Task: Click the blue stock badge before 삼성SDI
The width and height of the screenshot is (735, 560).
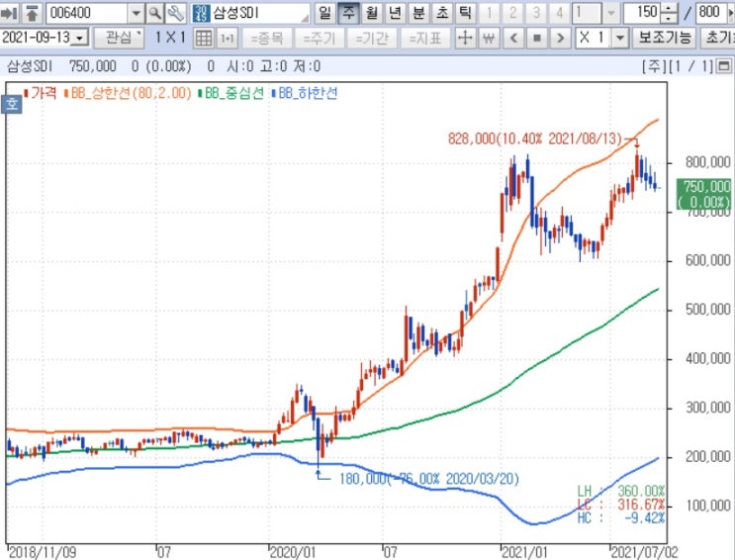Action: click(x=202, y=13)
